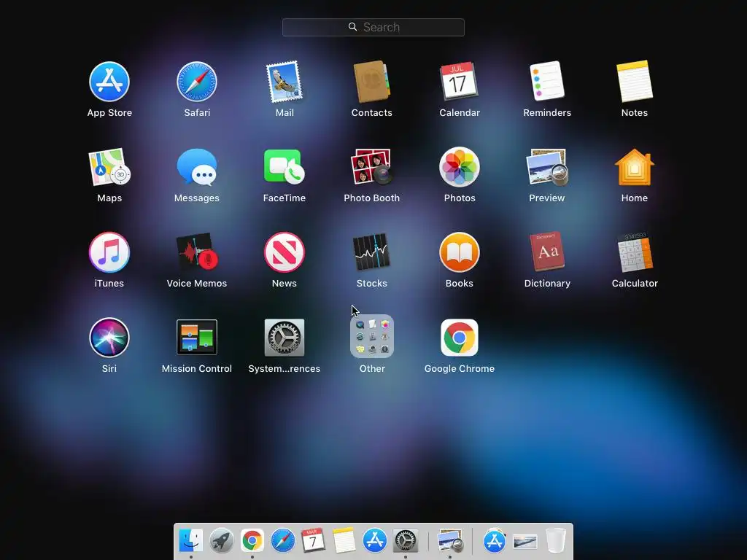Launch the Stocks app
The height and width of the screenshot is (560, 747).
tap(371, 252)
